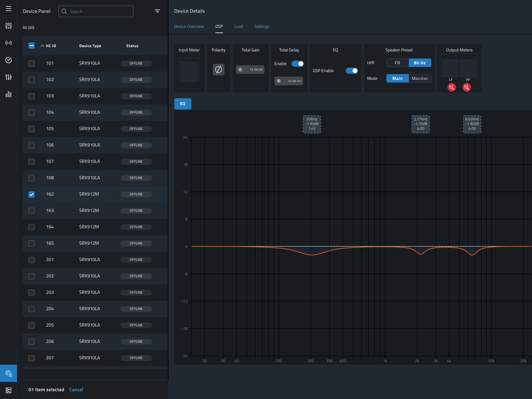Check the box for device 104
The height and width of the screenshot is (399, 532).
point(32,112)
